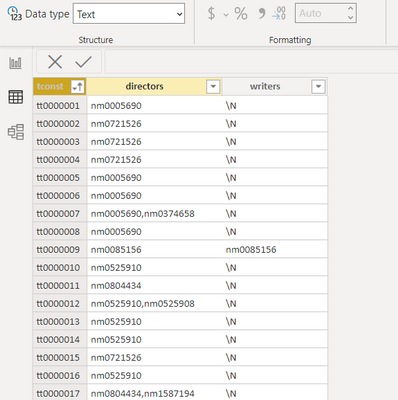Screen dimensions: 398x400
Task: Select directors cell nm0804434,nm1587194
Action: pos(154,393)
